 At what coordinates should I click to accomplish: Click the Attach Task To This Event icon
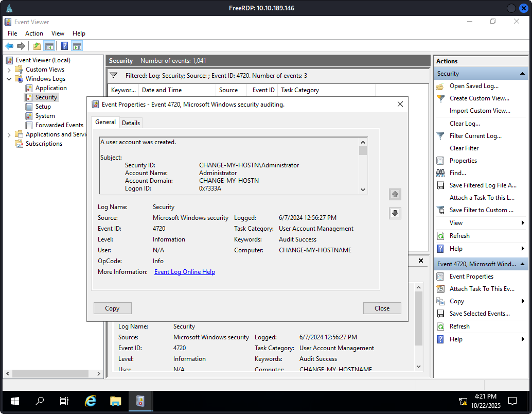(440, 289)
